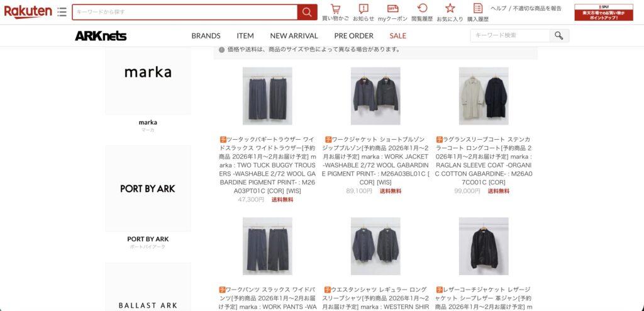Screen dimensions: 644x311
Task: Open the 購入履歴 purchase history icon
Action: (478, 13)
